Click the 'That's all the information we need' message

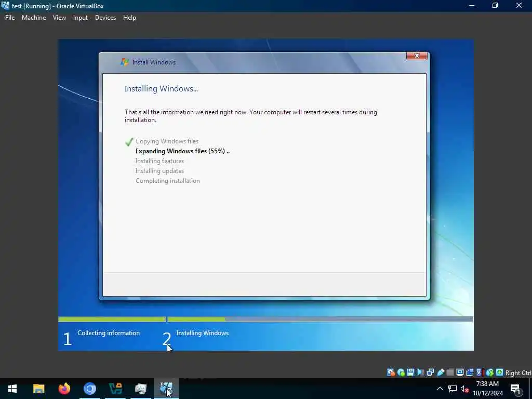point(251,116)
